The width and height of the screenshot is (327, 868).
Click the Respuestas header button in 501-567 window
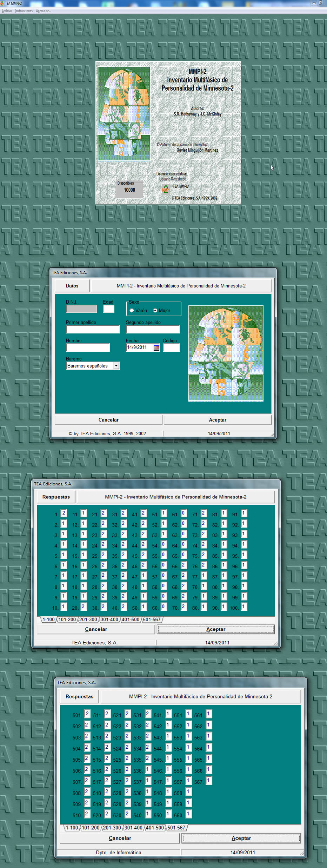pyautogui.click(x=79, y=696)
